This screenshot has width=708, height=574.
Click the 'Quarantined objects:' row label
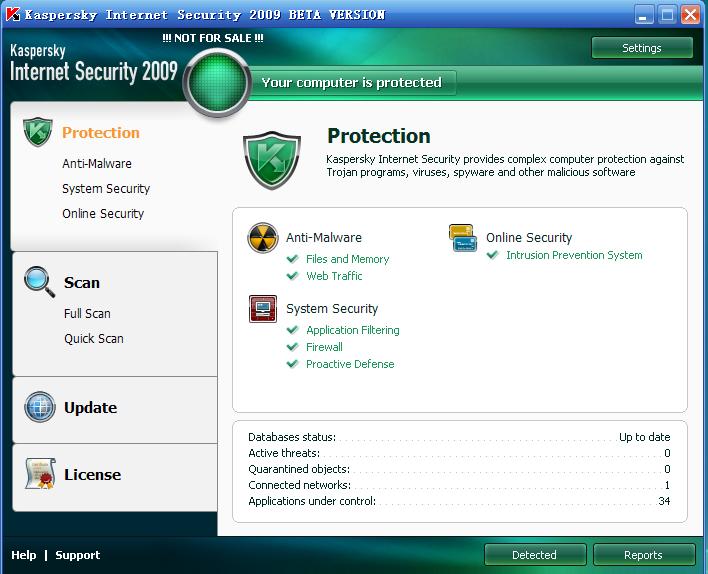299,469
